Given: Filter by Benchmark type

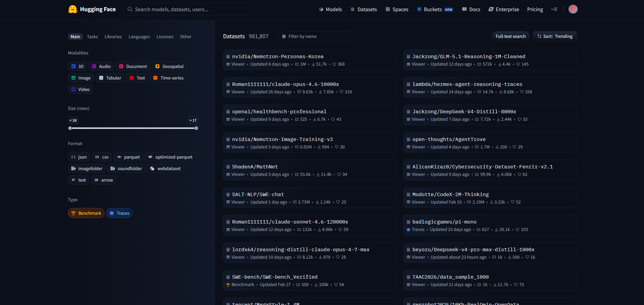Looking at the screenshot, I should tap(86, 213).
